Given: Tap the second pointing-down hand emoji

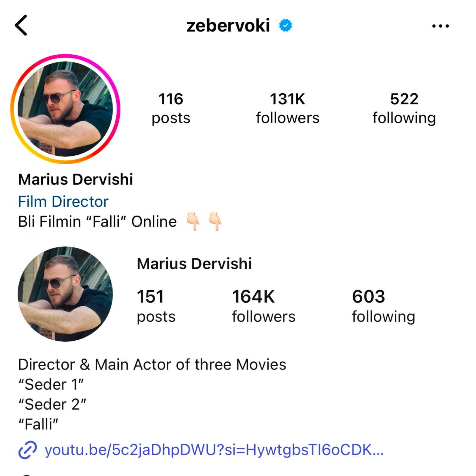Looking at the screenshot, I should (x=215, y=221).
